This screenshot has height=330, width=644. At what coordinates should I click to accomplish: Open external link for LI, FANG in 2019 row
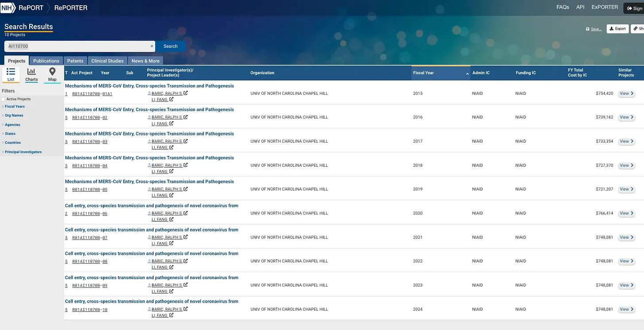[x=171, y=195]
